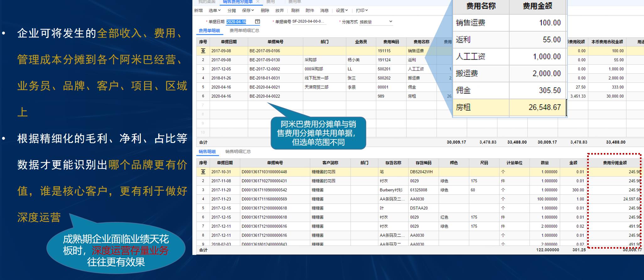Expand the 保存 dropdown menu
This screenshot has width=644, height=280.
(248, 10)
